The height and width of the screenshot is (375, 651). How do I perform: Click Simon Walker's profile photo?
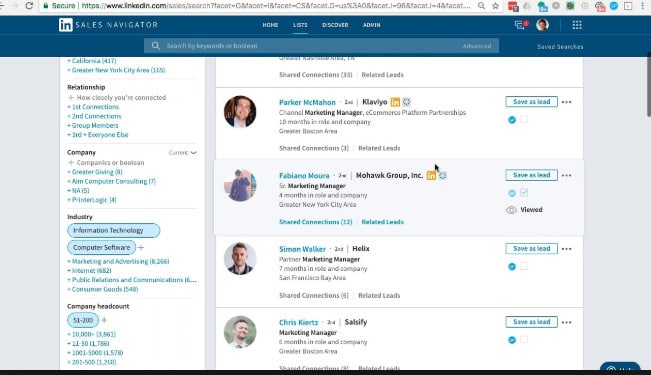point(240,258)
